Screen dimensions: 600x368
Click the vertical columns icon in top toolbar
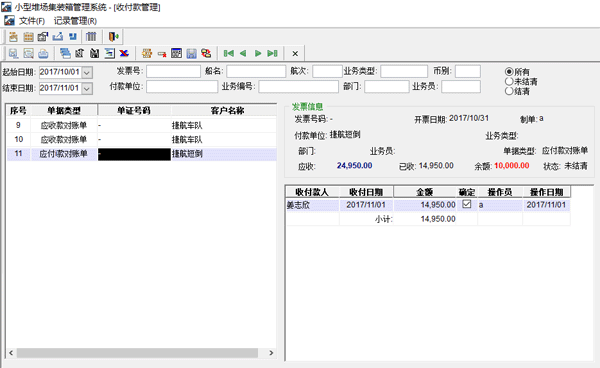coord(91,37)
